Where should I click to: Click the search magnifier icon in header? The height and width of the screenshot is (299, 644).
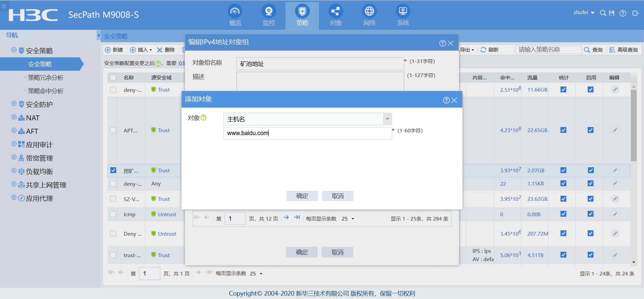[x=603, y=13]
